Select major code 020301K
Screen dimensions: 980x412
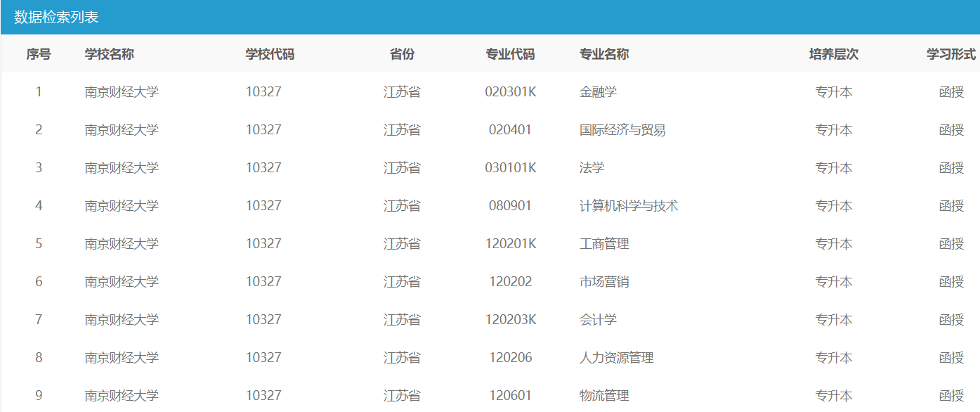pos(511,92)
